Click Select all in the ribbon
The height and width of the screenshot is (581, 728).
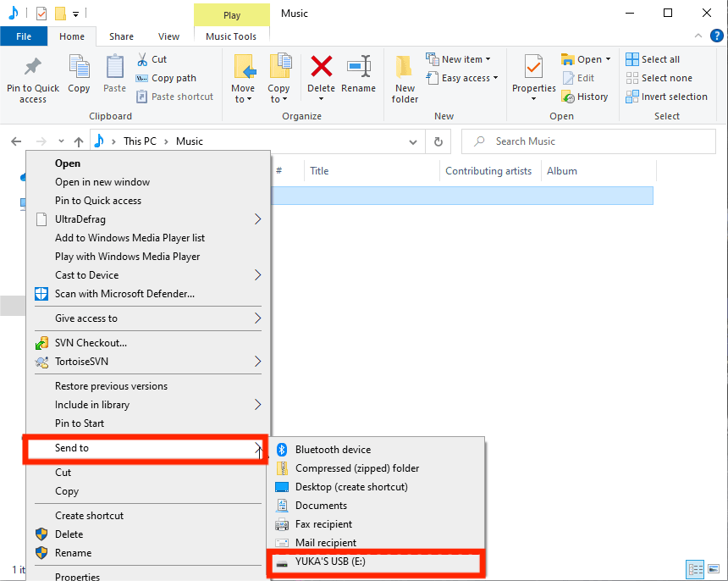coord(653,59)
